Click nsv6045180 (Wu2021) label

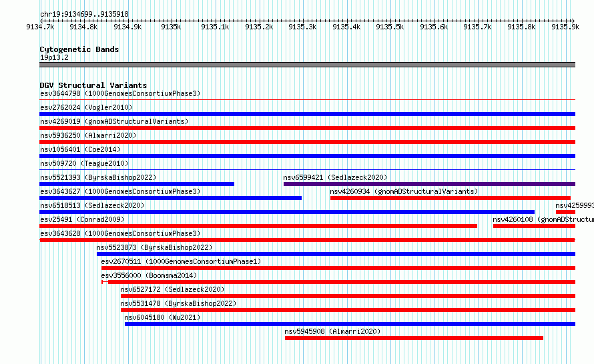pos(162,317)
